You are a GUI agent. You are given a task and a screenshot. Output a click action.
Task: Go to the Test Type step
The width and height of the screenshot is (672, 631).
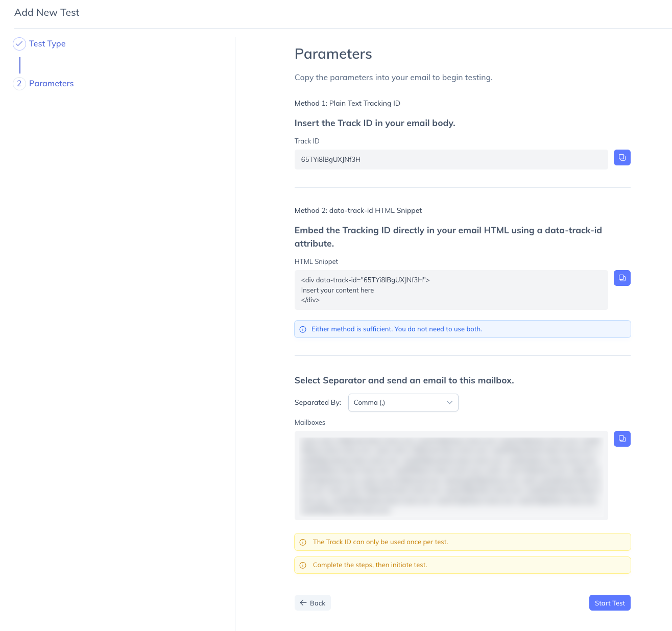47,44
